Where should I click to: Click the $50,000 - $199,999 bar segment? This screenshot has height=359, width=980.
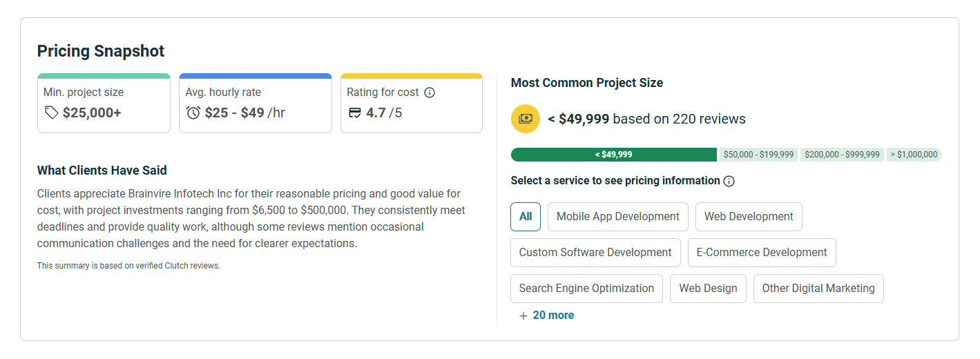click(758, 155)
